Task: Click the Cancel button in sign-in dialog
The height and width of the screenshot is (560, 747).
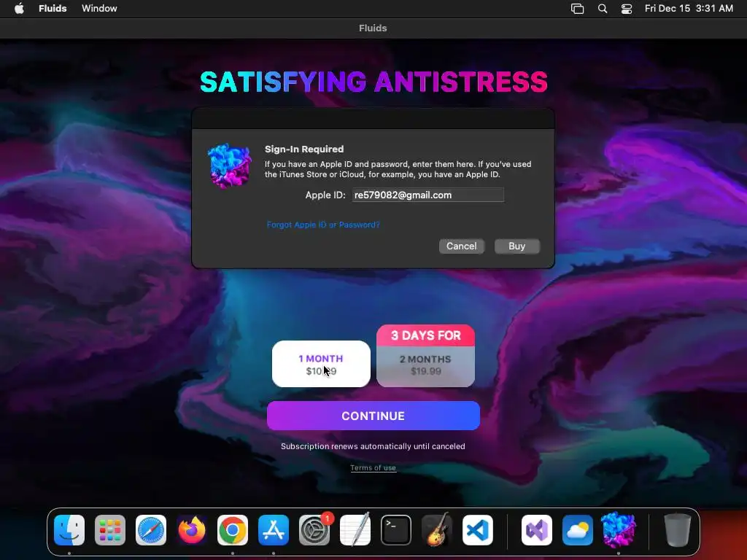Action: 461,246
